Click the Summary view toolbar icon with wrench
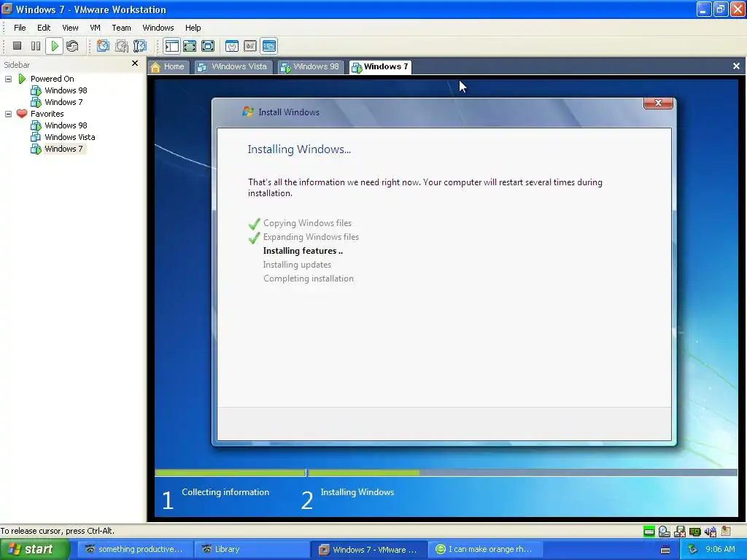This screenshot has width=747, height=560. [x=231, y=46]
